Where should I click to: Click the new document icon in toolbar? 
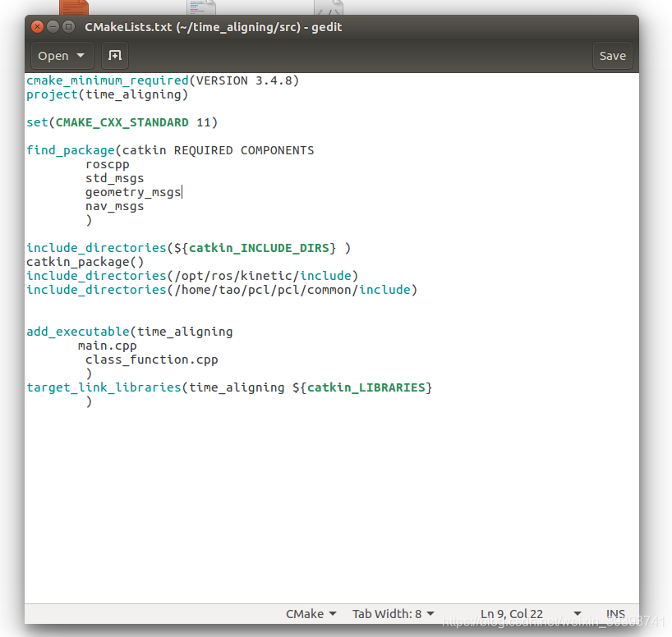pyautogui.click(x=115, y=56)
